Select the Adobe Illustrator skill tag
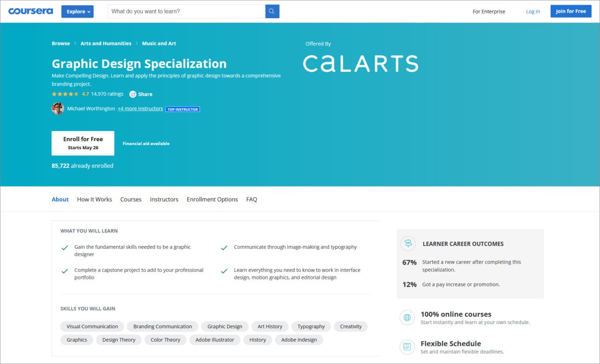This screenshot has width=600, height=364. pyautogui.click(x=214, y=340)
